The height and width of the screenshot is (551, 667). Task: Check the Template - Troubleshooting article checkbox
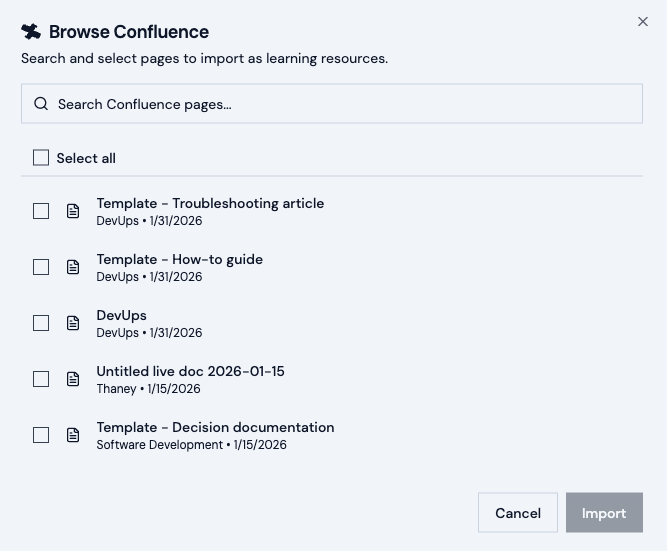41,211
